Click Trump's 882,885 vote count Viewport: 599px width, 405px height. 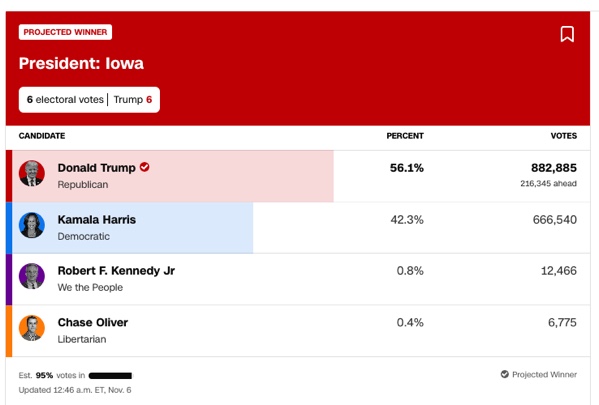(x=554, y=168)
